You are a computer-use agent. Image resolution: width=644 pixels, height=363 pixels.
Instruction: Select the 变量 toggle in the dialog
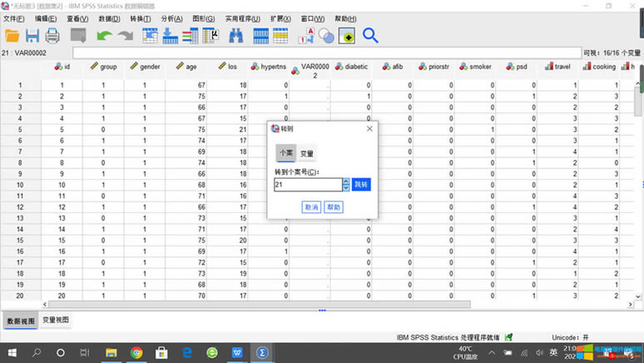pyautogui.click(x=307, y=153)
